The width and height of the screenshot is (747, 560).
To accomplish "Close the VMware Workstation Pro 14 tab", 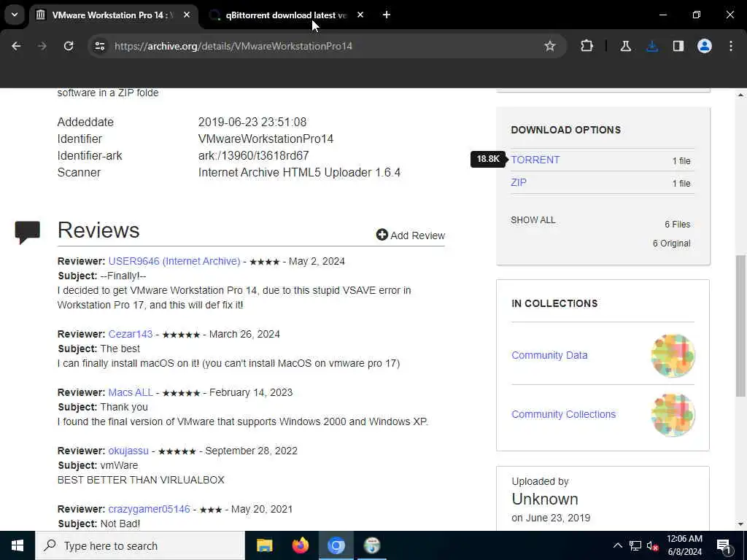I will pyautogui.click(x=187, y=15).
